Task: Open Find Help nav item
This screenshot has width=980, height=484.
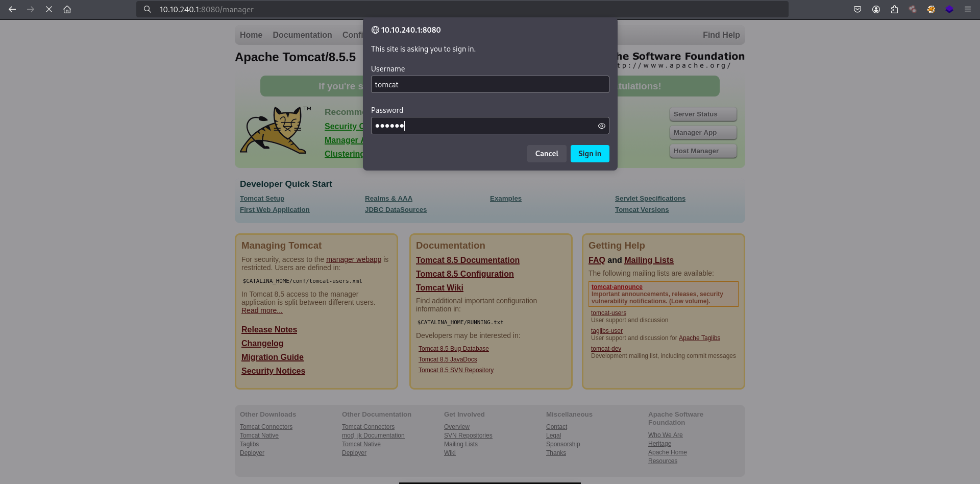Action: [721, 35]
